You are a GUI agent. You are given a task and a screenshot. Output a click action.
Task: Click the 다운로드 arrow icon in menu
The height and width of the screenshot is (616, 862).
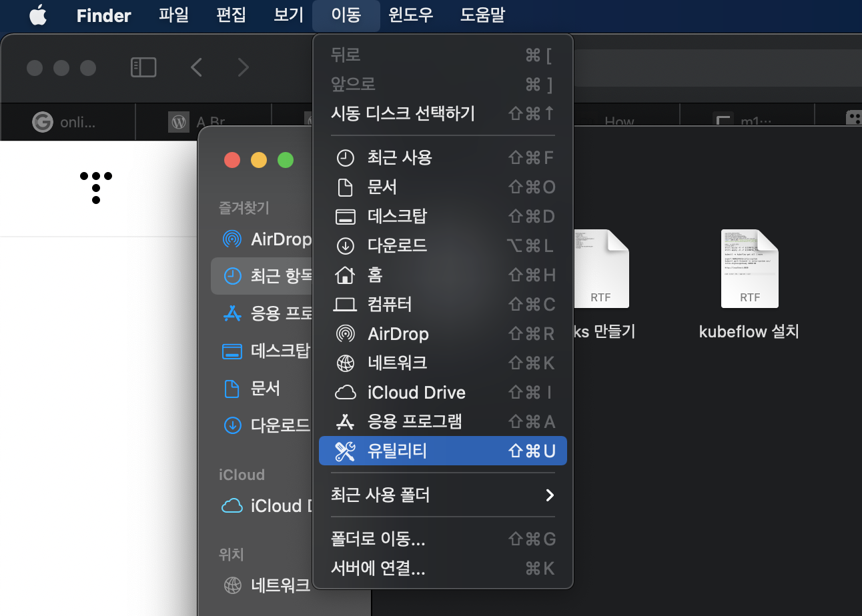coord(345,246)
